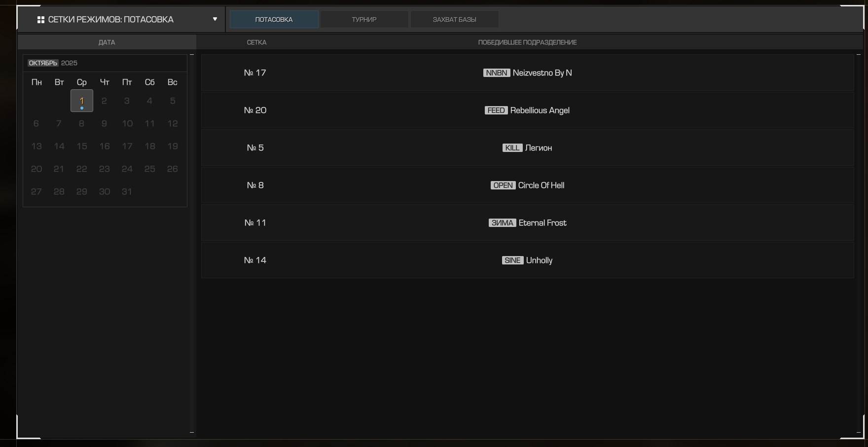Switch to the Турнир tab
The width and height of the screenshot is (868, 447).
(x=364, y=20)
